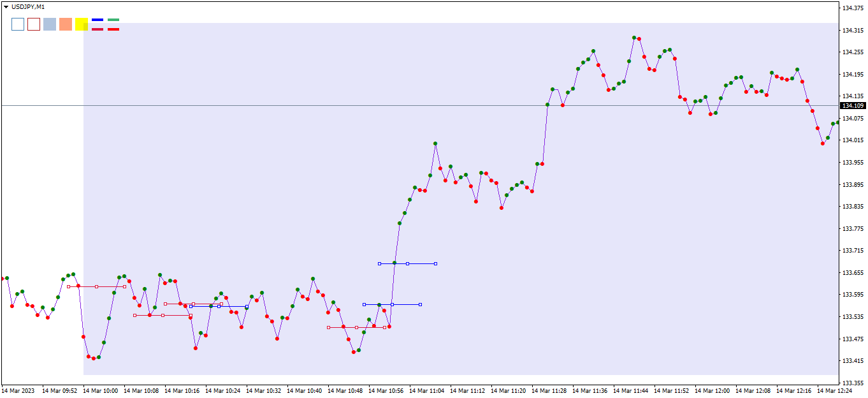Click the "134.315" price axis label
Image resolution: width=868 pixels, height=398 pixels.
pos(853,31)
